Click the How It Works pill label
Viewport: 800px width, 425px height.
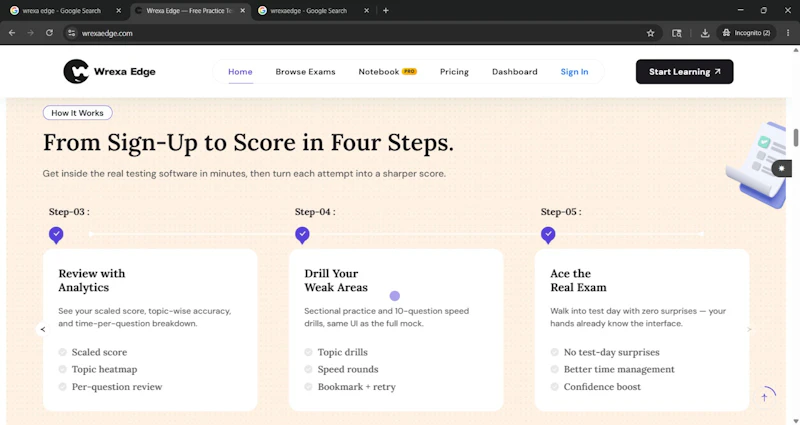coord(78,113)
